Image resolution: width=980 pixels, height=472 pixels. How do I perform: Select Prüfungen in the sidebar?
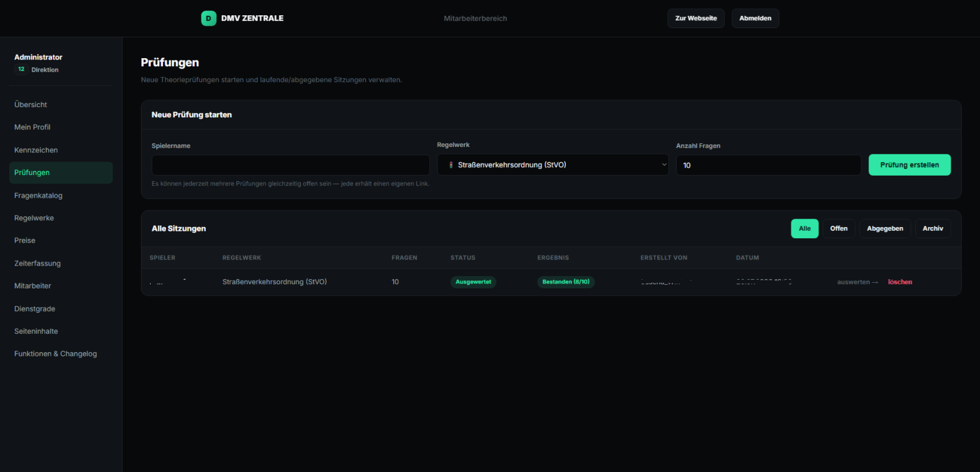tap(61, 173)
